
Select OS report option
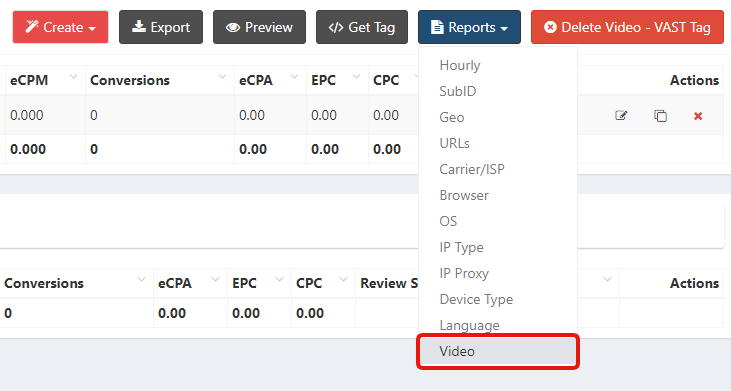tap(498, 221)
